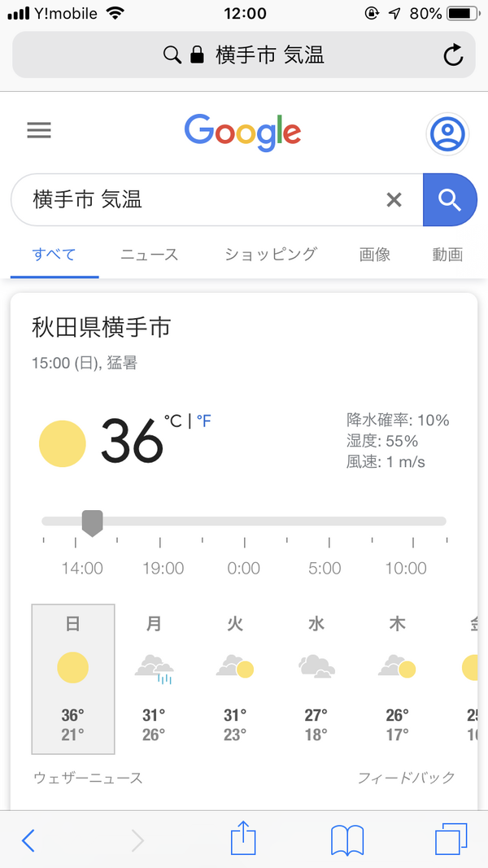This screenshot has width=488, height=868.
Task: Select the ニュース tab
Action: point(150,255)
